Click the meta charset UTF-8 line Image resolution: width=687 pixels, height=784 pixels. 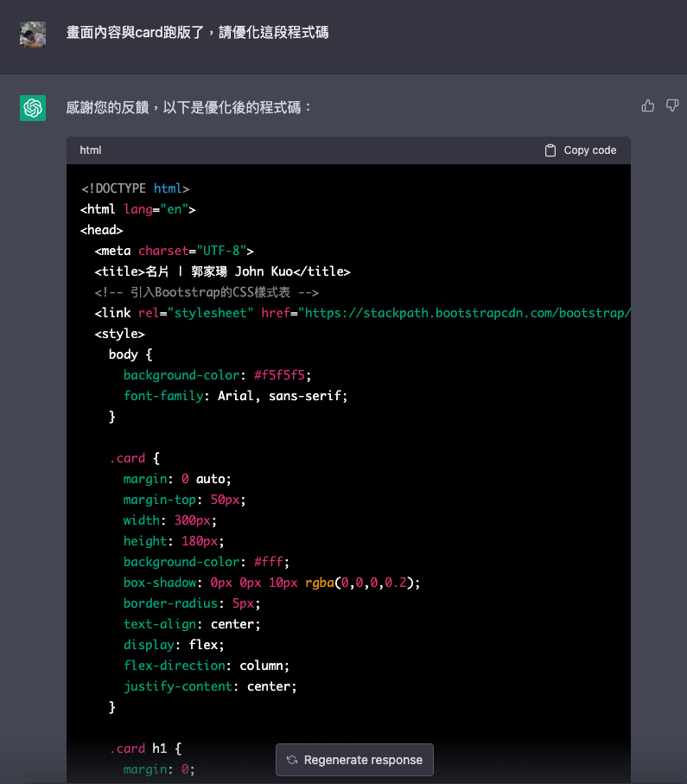[x=174, y=251]
